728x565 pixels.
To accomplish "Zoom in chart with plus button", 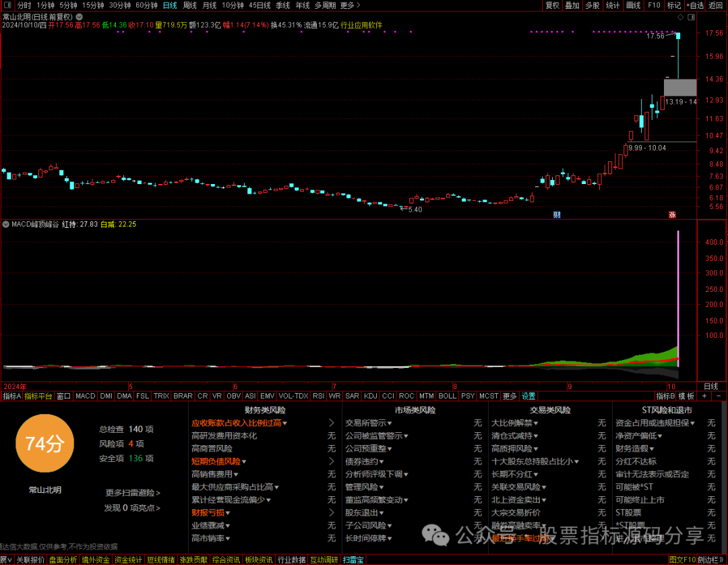I will pyautogui.click(x=704, y=396).
